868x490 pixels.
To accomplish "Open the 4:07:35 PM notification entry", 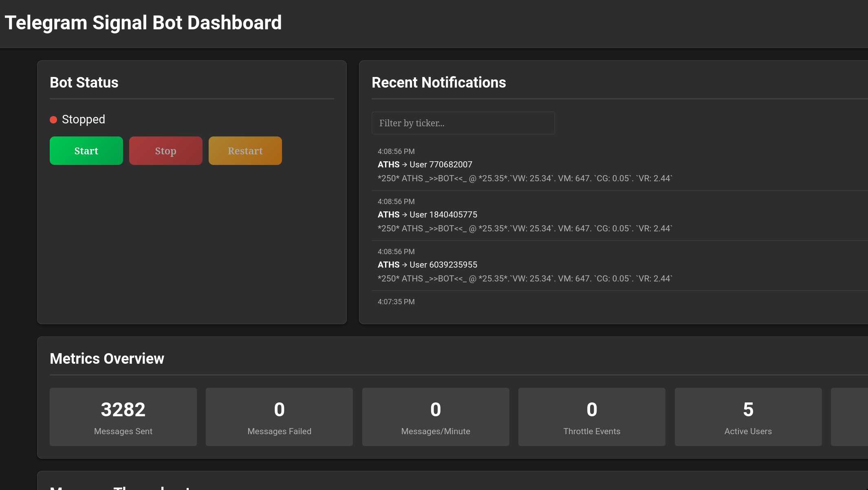I will 396,301.
